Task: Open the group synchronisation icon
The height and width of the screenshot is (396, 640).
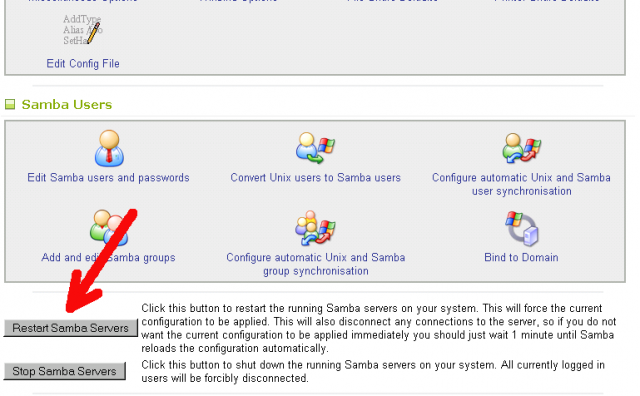Action: tap(315, 228)
